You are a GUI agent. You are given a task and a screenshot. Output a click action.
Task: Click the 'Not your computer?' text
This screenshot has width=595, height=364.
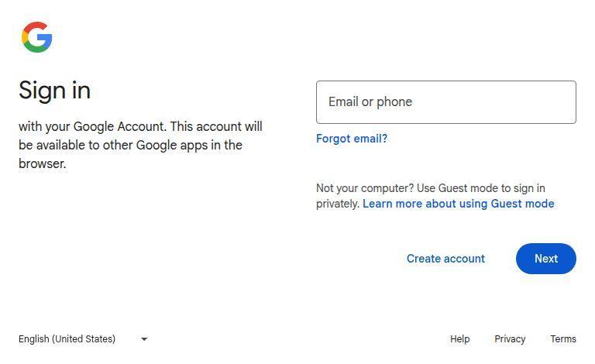364,188
